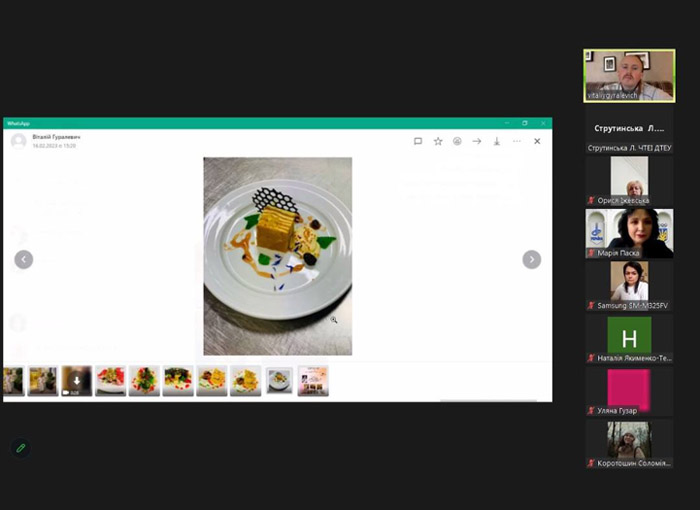
Task: Open the three-dots more options menu
Action: tap(517, 141)
